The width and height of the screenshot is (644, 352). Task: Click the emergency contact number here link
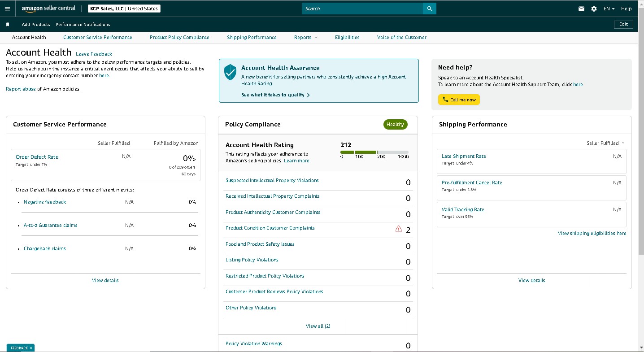click(104, 75)
